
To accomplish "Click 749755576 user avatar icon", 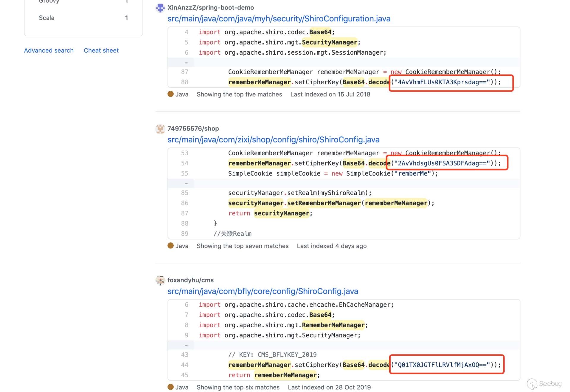I will 160,129.
